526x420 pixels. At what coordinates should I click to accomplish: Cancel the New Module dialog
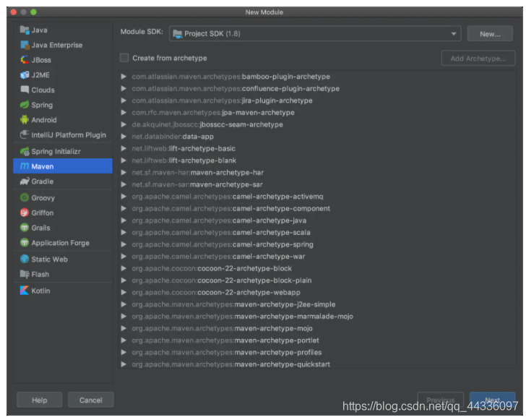(x=91, y=400)
